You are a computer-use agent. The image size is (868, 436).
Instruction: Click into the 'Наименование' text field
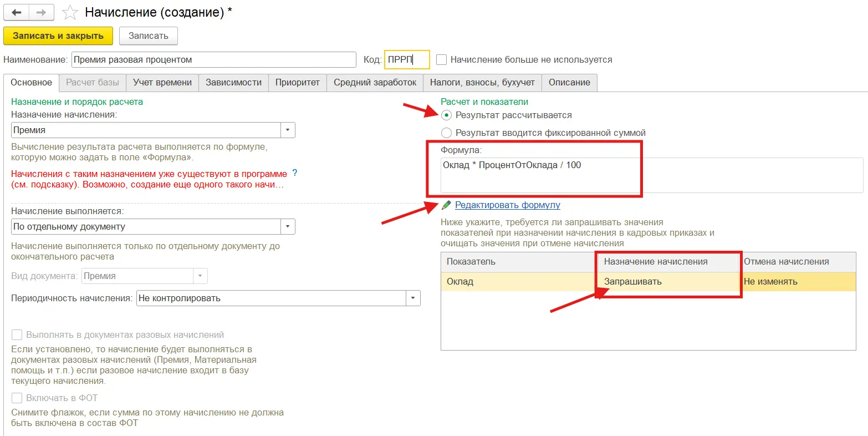point(213,60)
